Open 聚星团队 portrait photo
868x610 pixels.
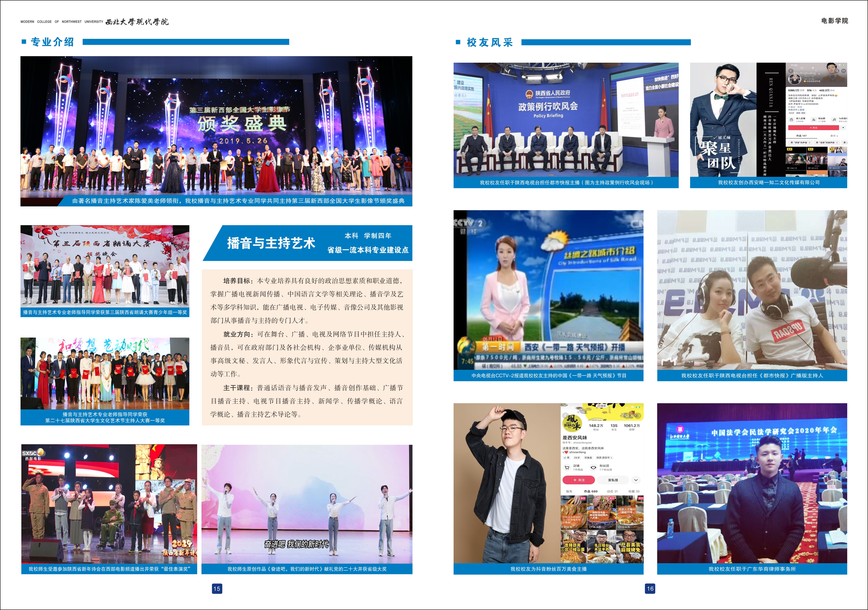[723, 120]
